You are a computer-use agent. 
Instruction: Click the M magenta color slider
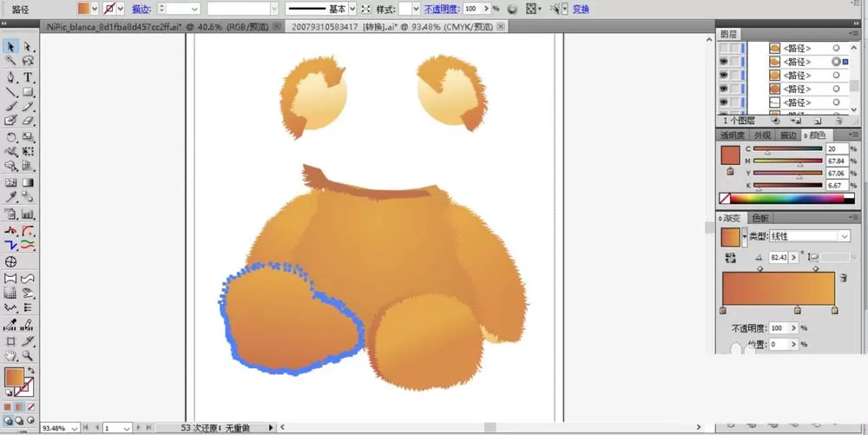click(x=788, y=161)
